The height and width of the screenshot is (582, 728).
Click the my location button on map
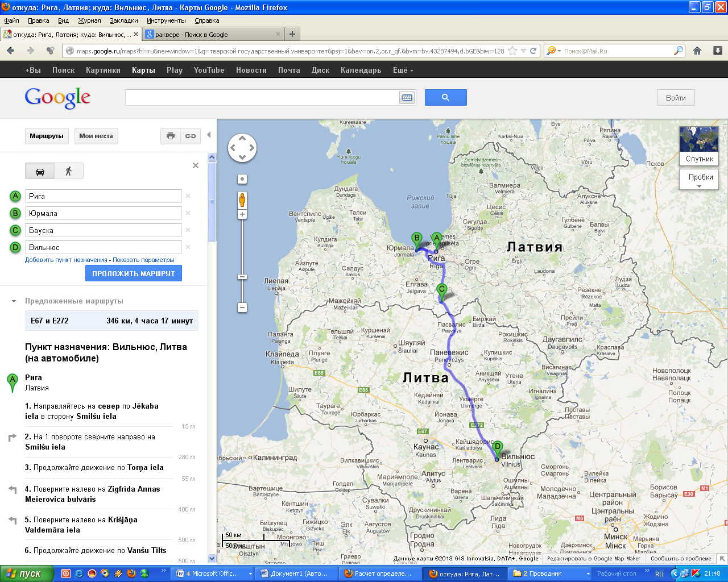click(x=242, y=179)
